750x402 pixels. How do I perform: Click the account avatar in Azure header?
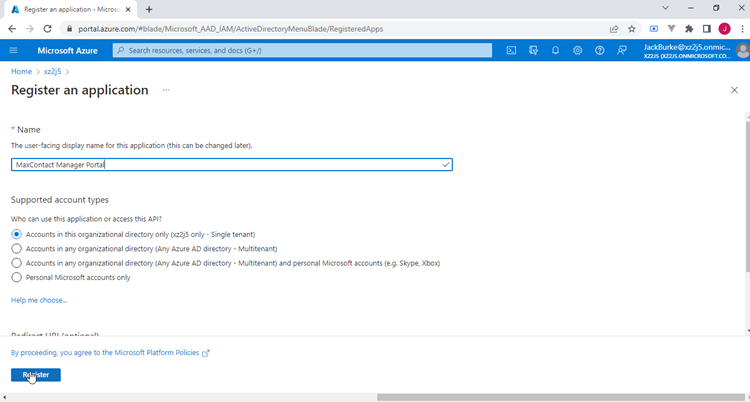coord(743,50)
